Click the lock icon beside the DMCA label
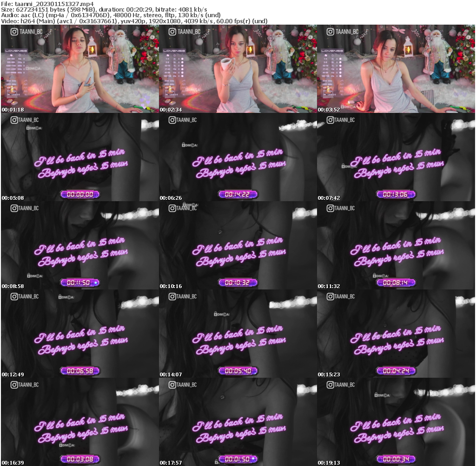476x466 pixels. (x=27, y=68)
